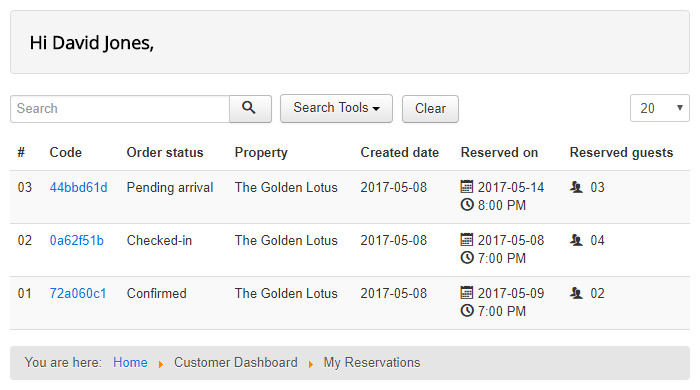
Task: Sort by the Code column header
Action: click(66, 153)
